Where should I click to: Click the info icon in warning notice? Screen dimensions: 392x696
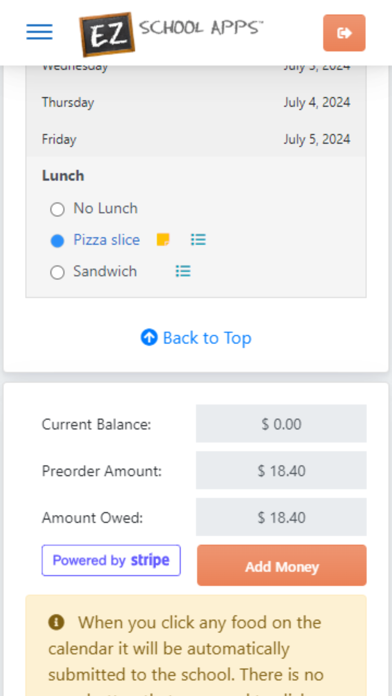coord(56,622)
